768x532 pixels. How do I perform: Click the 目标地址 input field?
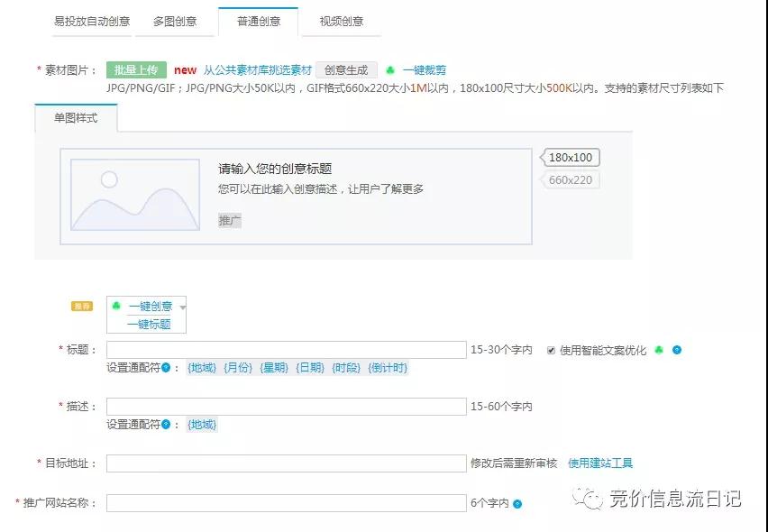(286, 463)
